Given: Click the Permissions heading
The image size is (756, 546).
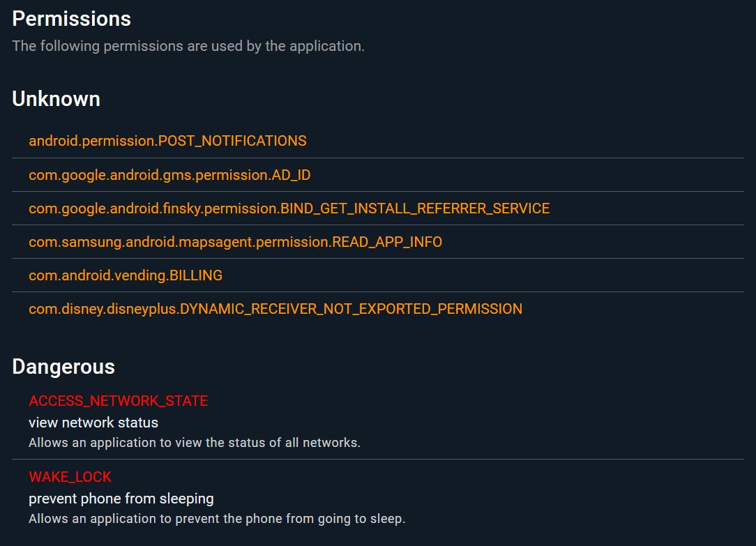Looking at the screenshot, I should 71,19.
